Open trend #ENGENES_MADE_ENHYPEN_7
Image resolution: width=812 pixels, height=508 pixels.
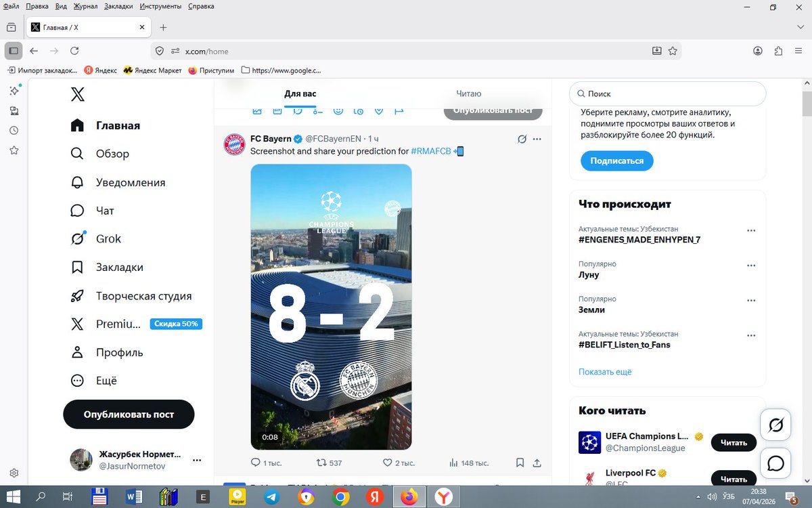click(x=639, y=240)
